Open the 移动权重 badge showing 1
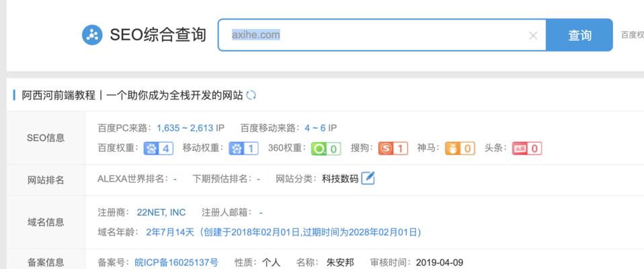 click(243, 148)
